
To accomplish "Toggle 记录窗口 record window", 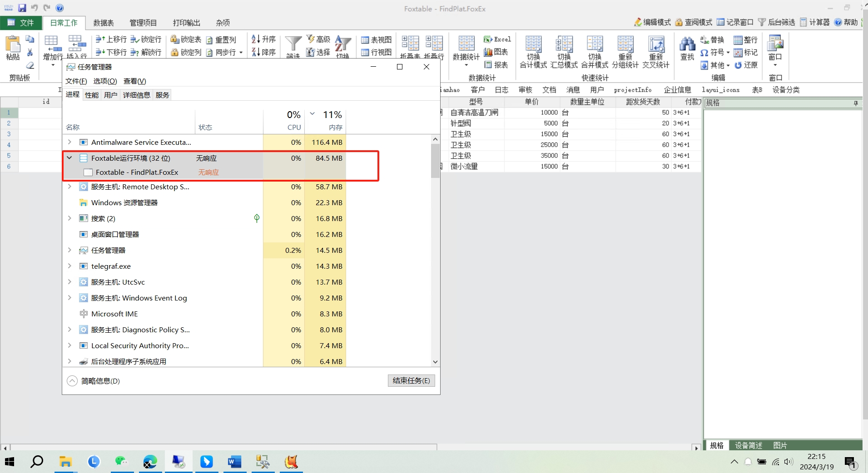I will point(735,22).
